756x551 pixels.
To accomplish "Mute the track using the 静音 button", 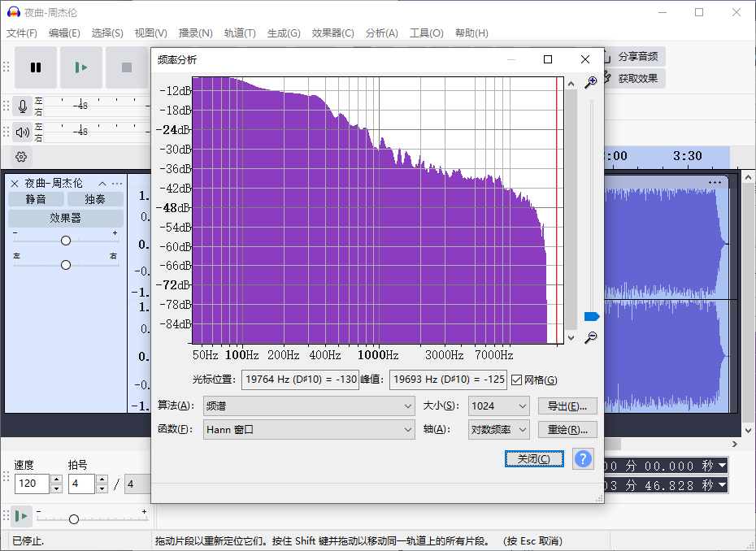I will (36, 198).
